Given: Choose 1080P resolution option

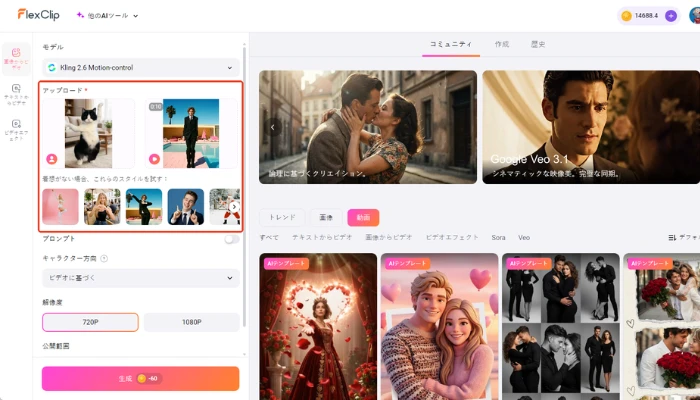Looking at the screenshot, I should (191, 322).
